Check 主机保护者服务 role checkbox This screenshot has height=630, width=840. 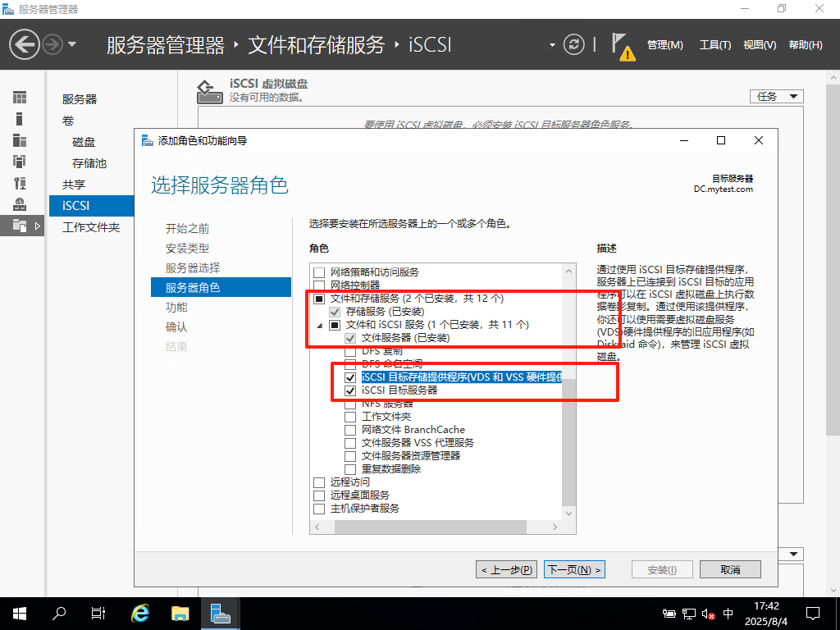point(319,509)
